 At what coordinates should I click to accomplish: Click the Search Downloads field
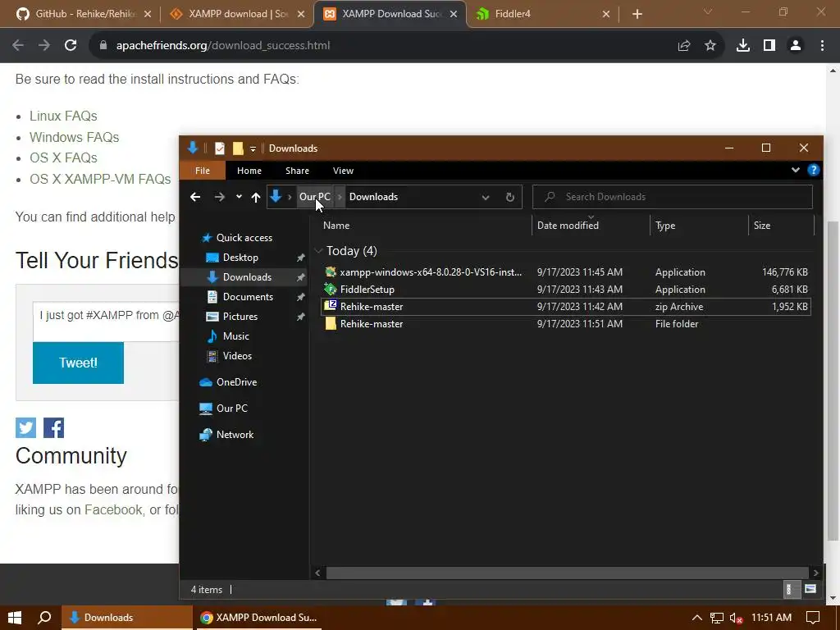click(x=673, y=197)
